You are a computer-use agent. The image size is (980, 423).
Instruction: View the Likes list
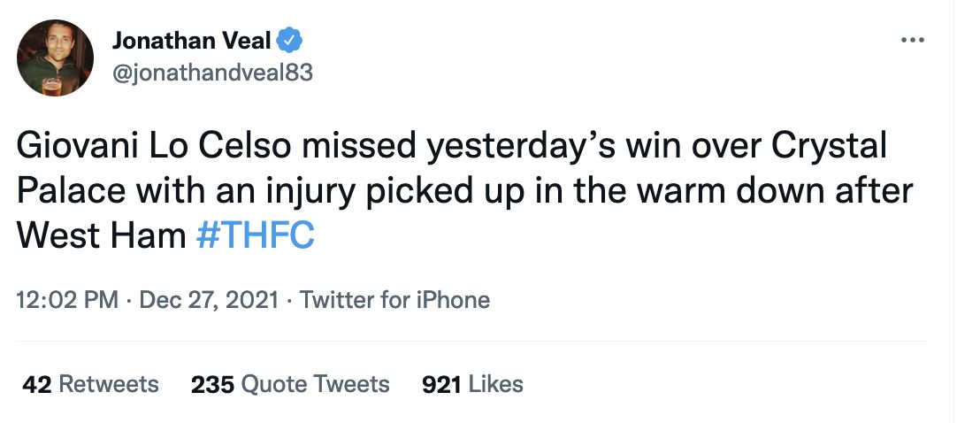point(472,383)
